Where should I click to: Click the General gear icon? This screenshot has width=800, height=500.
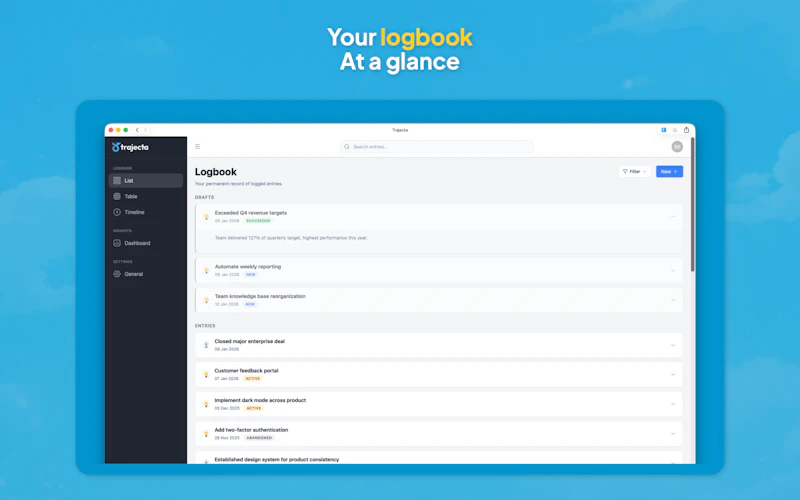pyautogui.click(x=117, y=274)
